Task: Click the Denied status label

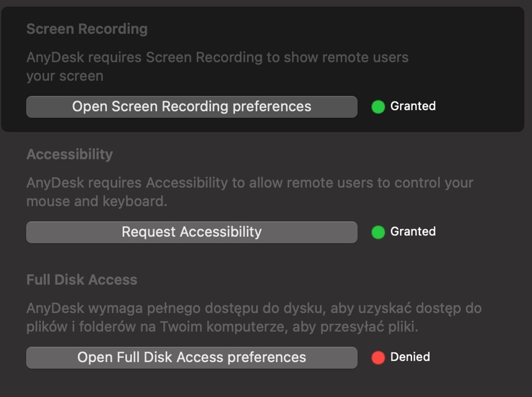Action: tap(410, 357)
